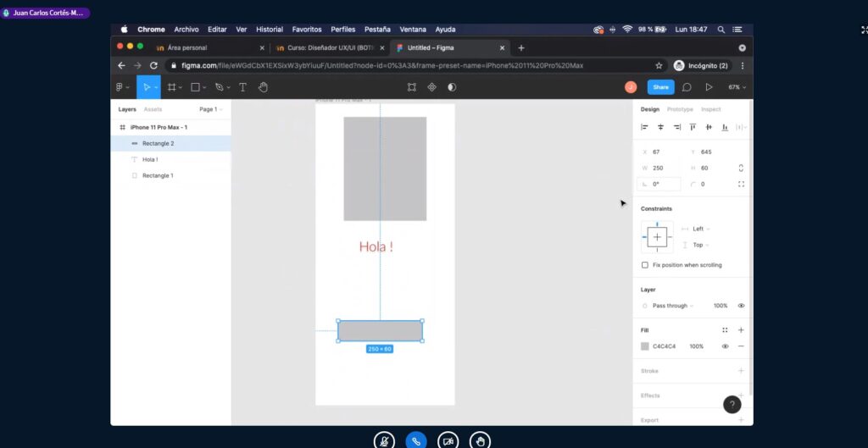Open macOS Spotlight search icon
Image resolution: width=868 pixels, height=448 pixels.
721,30
